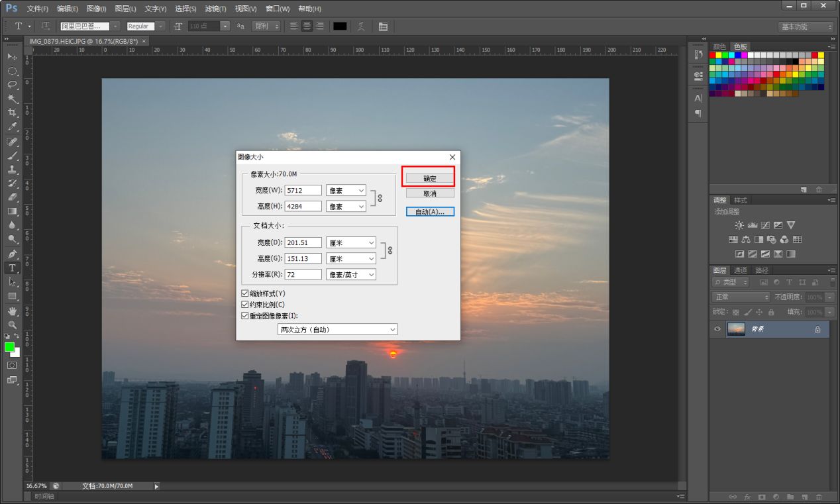Viewport: 840px width, 504px height.
Task: Center-align text in options bar
Action: [307, 26]
